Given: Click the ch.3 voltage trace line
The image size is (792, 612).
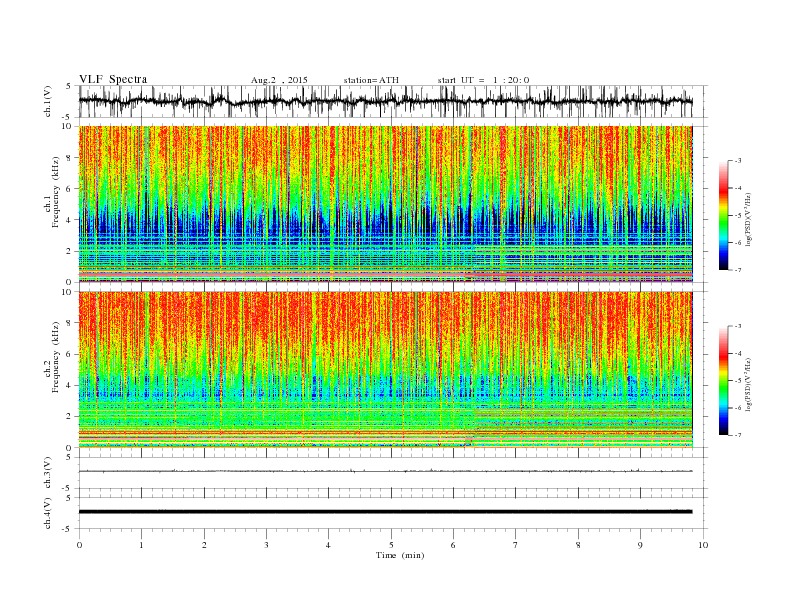Looking at the screenshot, I should (385, 471).
